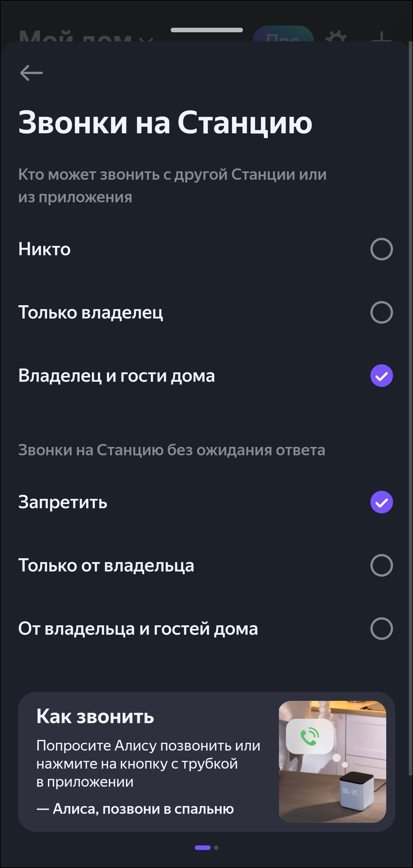413x868 pixels.
Task: Select the 'Только владелец' radio button
Action: [381, 312]
